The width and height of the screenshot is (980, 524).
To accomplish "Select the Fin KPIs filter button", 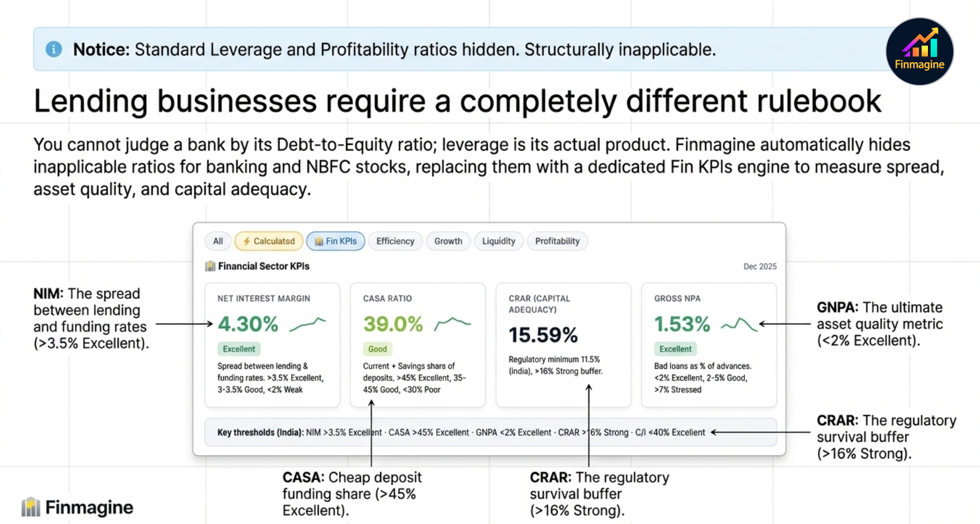I will click(335, 241).
